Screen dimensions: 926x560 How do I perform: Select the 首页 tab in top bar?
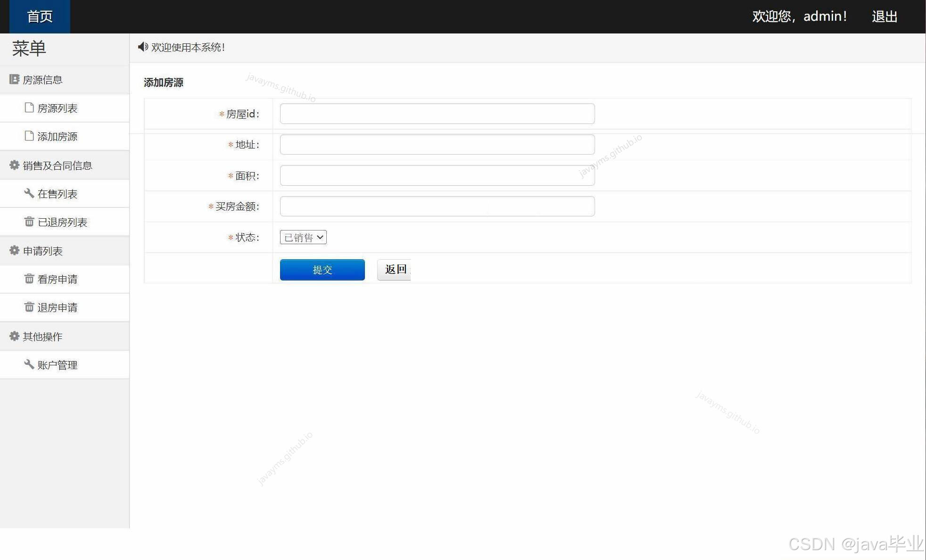[x=39, y=16]
